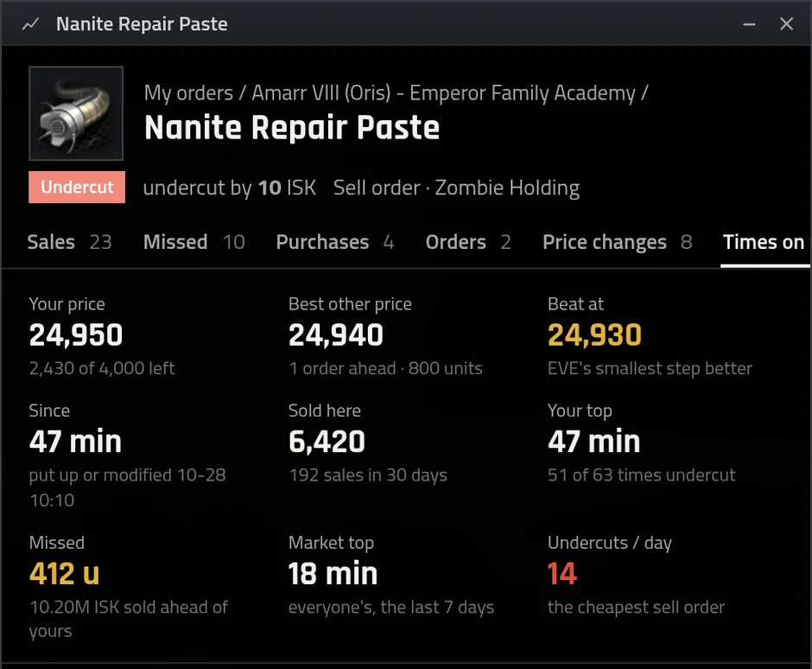Select the Times on tab

click(764, 242)
